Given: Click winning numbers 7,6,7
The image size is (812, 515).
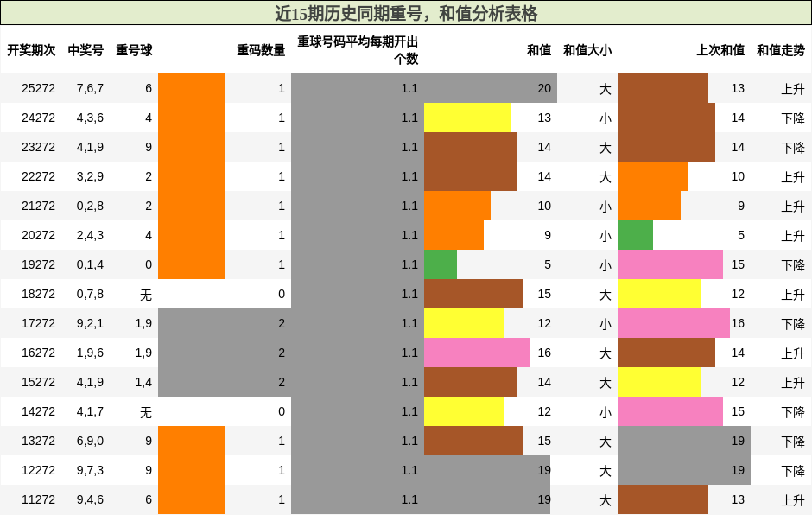Looking at the screenshot, I should pyautogui.click(x=90, y=89).
